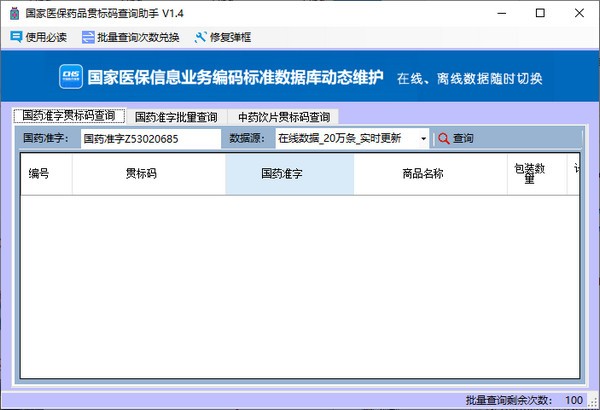Open the 中药饮片贯标码查询 tab
The height and width of the screenshot is (410, 600).
pyautogui.click(x=284, y=117)
